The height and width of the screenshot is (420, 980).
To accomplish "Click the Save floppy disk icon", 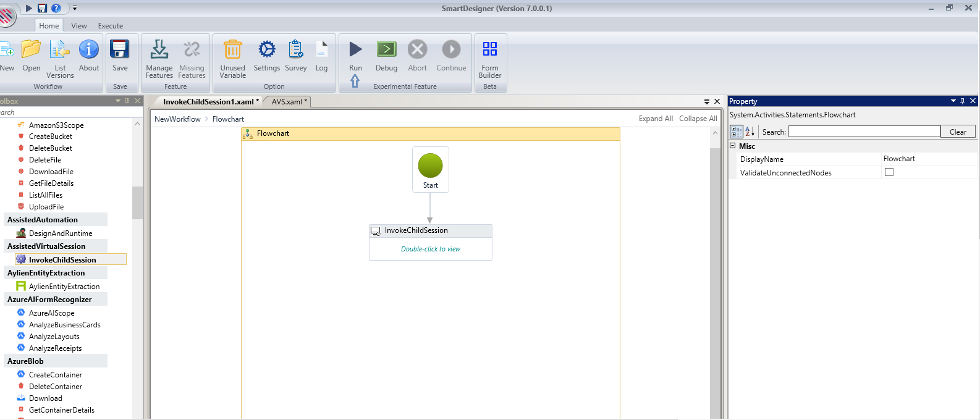I will 120,51.
